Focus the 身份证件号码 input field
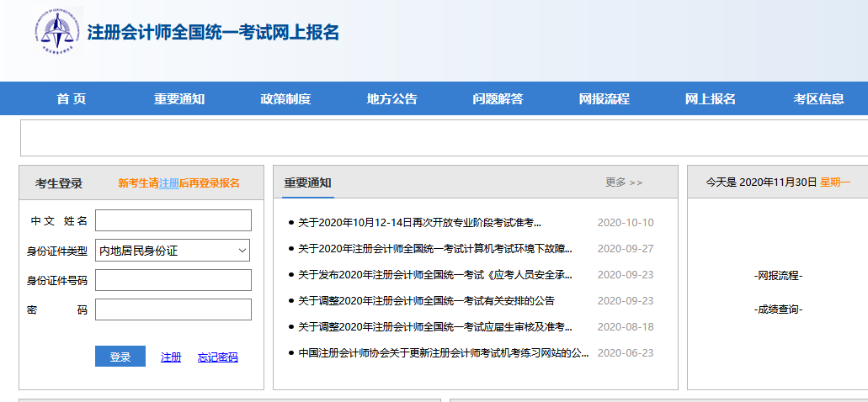The height and width of the screenshot is (402, 868). (x=173, y=280)
